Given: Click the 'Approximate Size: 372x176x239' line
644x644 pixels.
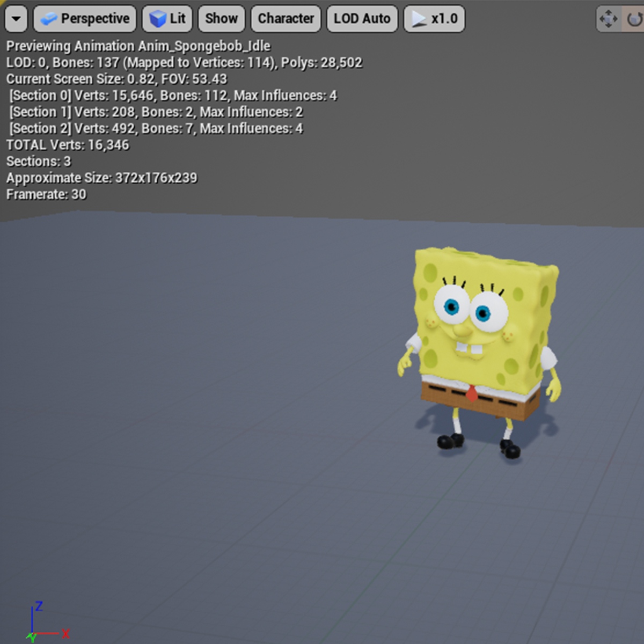Looking at the screenshot, I should pos(101,178).
